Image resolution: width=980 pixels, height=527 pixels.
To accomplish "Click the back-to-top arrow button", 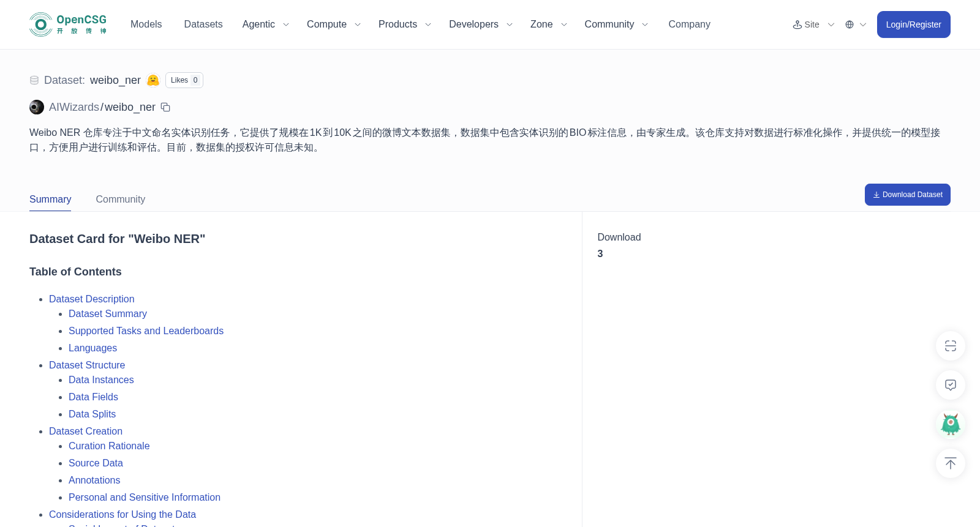I will pyautogui.click(x=951, y=463).
